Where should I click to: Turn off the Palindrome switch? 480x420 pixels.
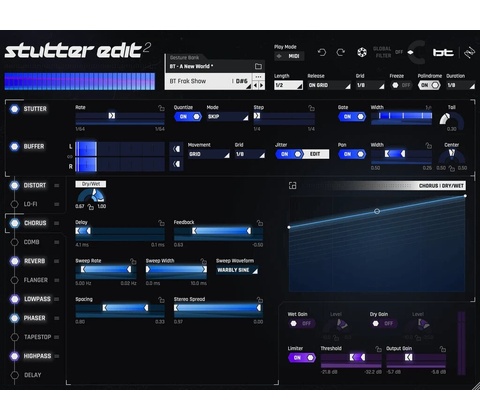point(430,85)
